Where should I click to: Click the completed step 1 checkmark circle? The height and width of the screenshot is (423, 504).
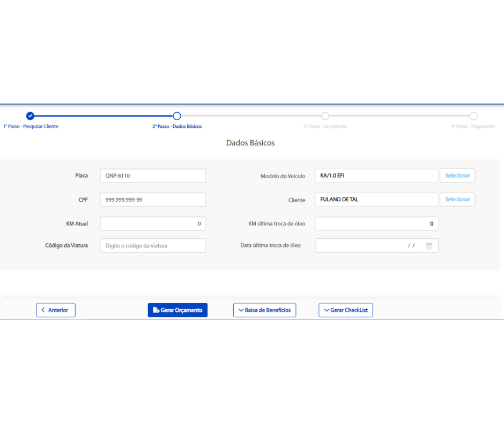pos(30,115)
